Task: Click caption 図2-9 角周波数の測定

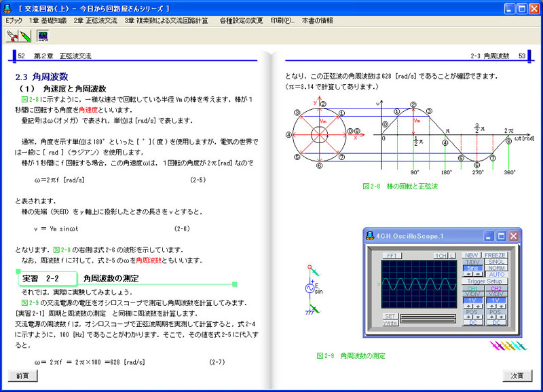Action: click(351, 355)
